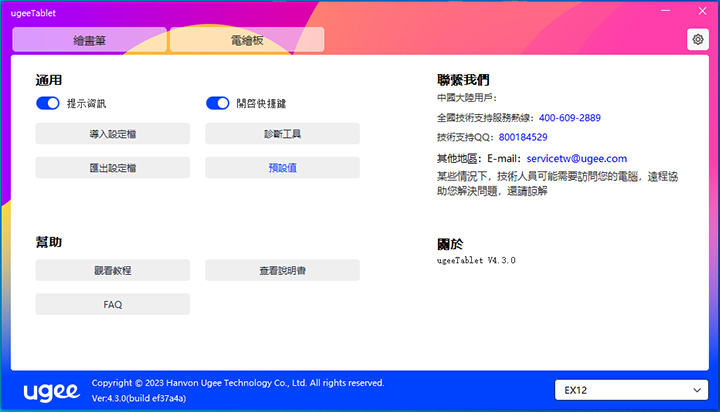The height and width of the screenshot is (412, 720).
Task: Close the ugeeTablet window
Action: (697, 10)
